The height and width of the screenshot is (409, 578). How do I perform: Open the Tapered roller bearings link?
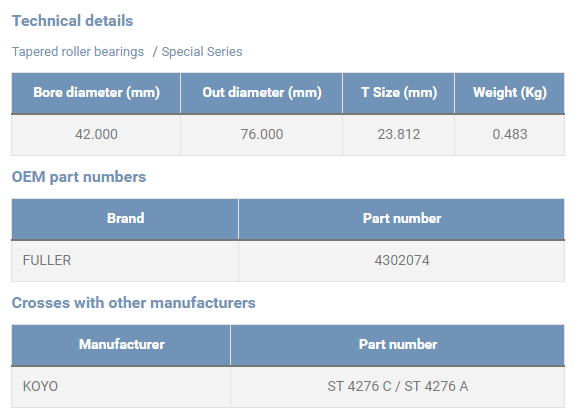click(x=78, y=52)
